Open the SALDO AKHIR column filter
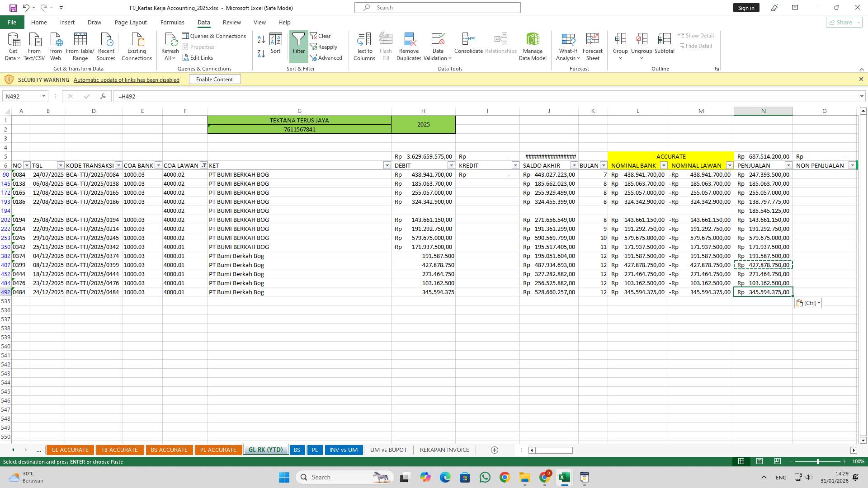Screen dimensions: 868x488 coord(574,165)
